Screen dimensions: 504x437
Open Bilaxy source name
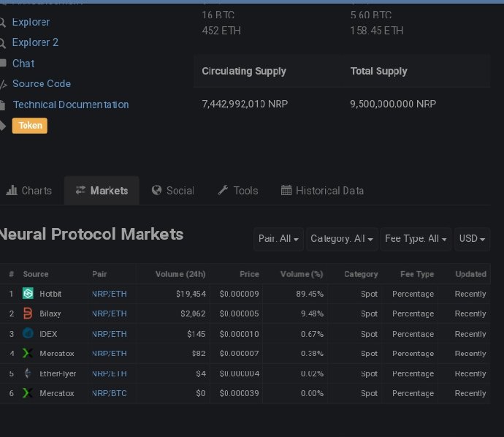[x=50, y=313]
